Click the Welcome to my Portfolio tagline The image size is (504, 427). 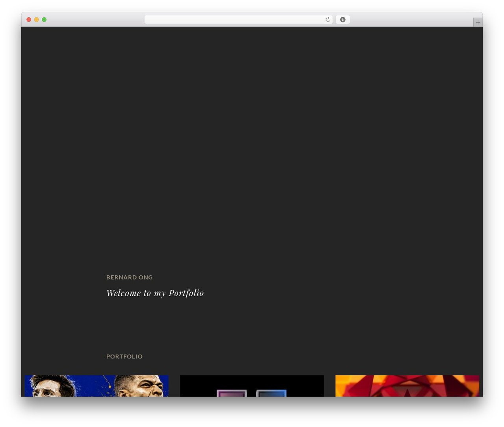click(x=155, y=293)
